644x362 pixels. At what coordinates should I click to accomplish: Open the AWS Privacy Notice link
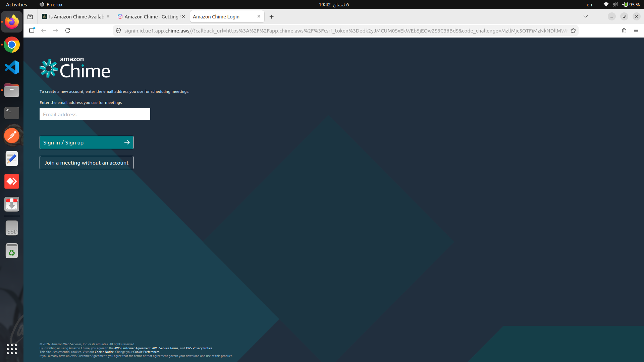pos(199,348)
